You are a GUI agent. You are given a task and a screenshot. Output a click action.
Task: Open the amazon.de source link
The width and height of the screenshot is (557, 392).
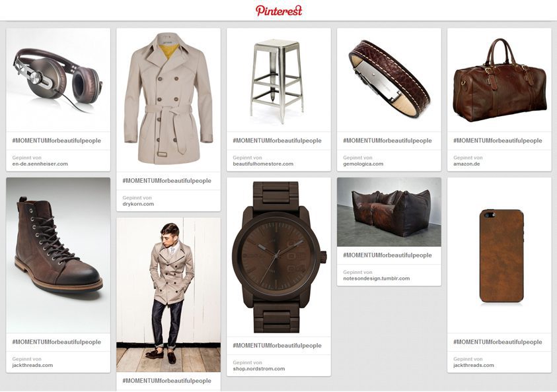pyautogui.click(x=466, y=164)
